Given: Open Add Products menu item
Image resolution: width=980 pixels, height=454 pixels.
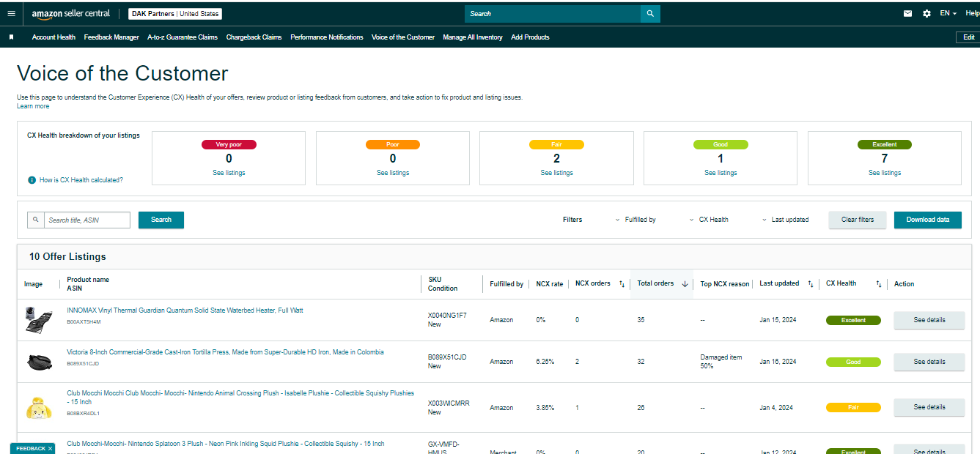Looking at the screenshot, I should coord(530,37).
